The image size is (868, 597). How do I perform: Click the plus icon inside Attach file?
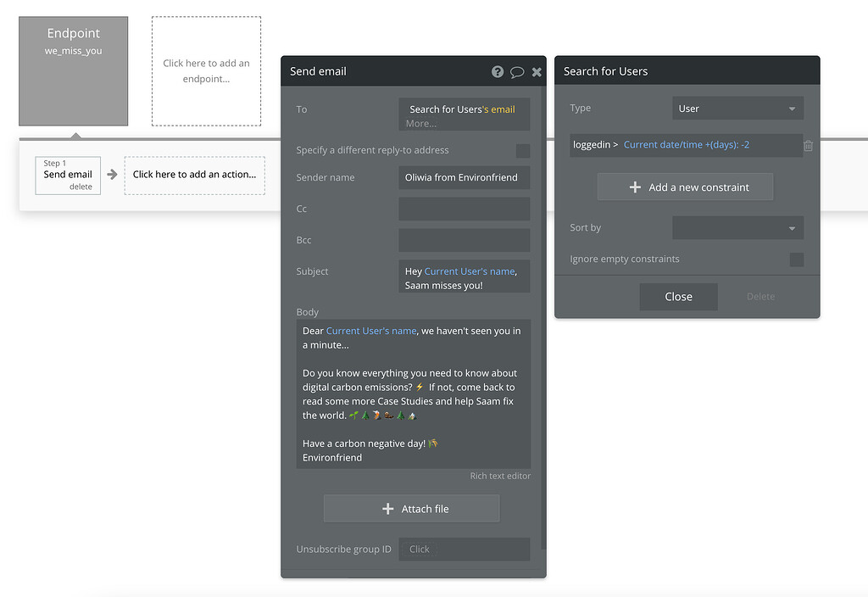(x=388, y=508)
